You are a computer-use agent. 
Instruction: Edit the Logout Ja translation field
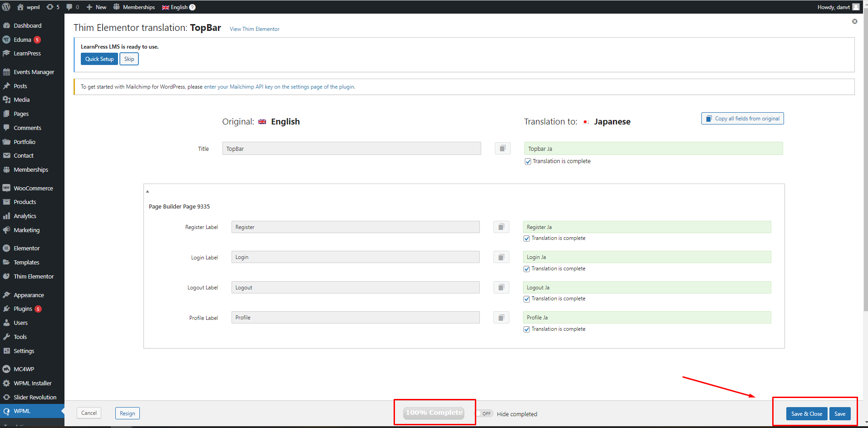pos(647,287)
